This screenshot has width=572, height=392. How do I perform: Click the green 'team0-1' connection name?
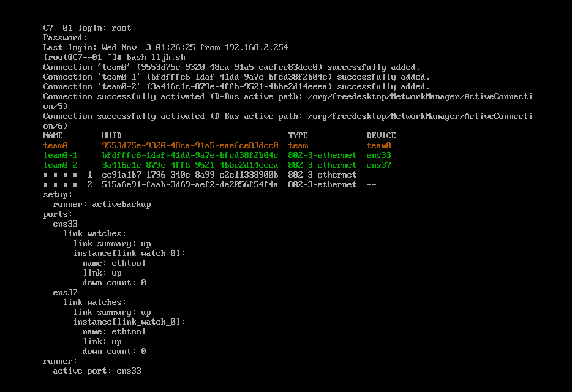click(x=60, y=156)
